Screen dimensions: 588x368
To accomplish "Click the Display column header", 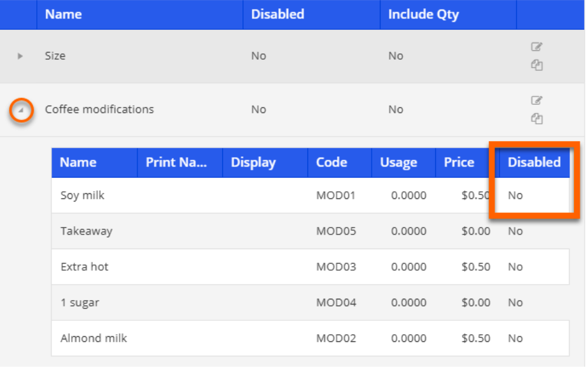I will [x=253, y=162].
